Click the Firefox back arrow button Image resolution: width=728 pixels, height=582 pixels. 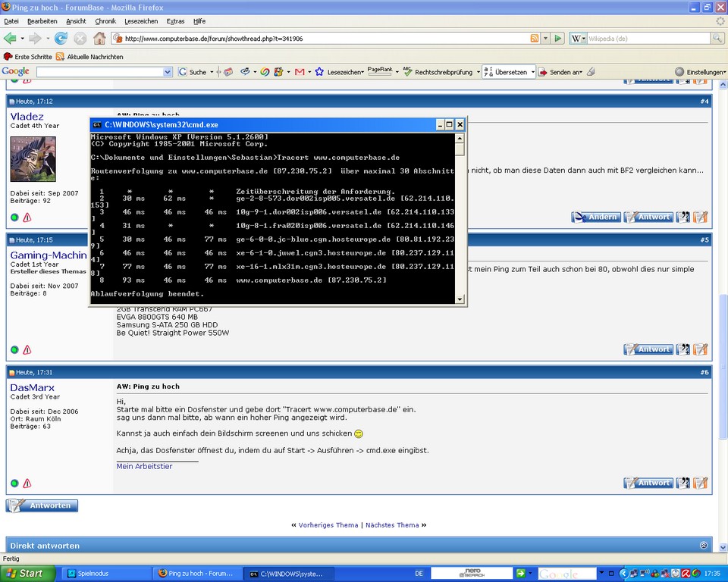click(10, 39)
